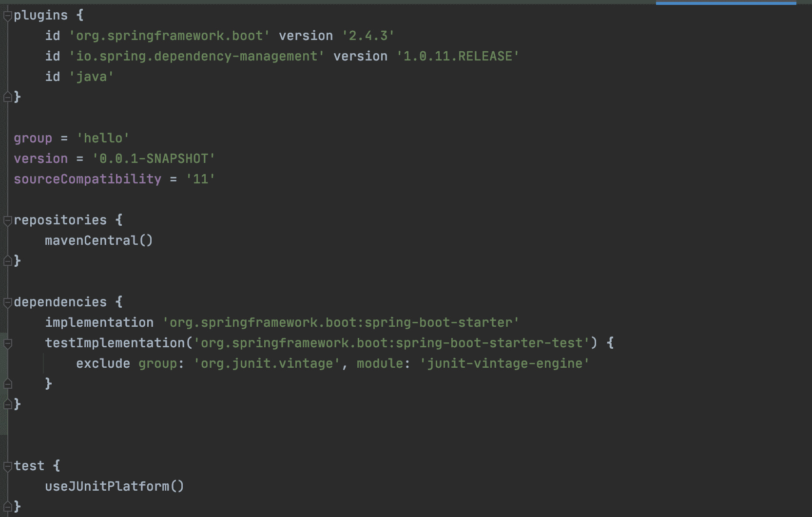Click fold end marker of testImplementation closure

click(x=7, y=384)
